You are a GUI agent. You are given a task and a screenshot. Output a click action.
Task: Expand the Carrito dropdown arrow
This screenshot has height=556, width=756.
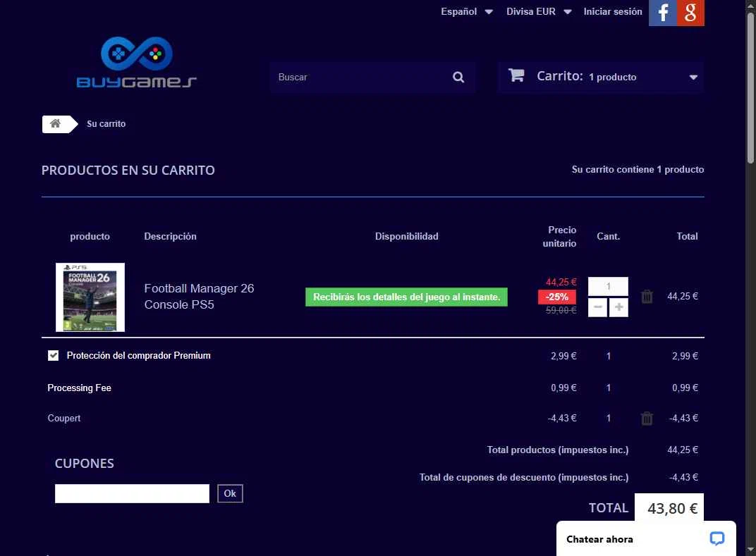tap(693, 77)
